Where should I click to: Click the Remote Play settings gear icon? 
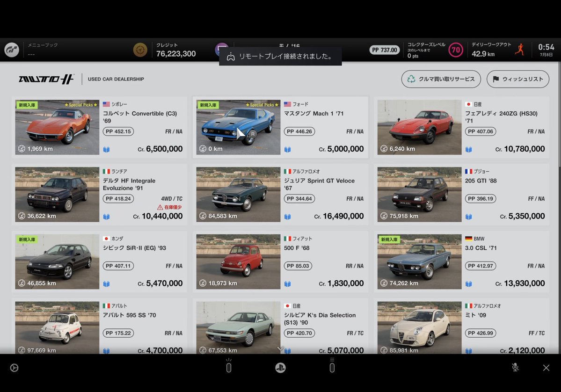coord(15,368)
